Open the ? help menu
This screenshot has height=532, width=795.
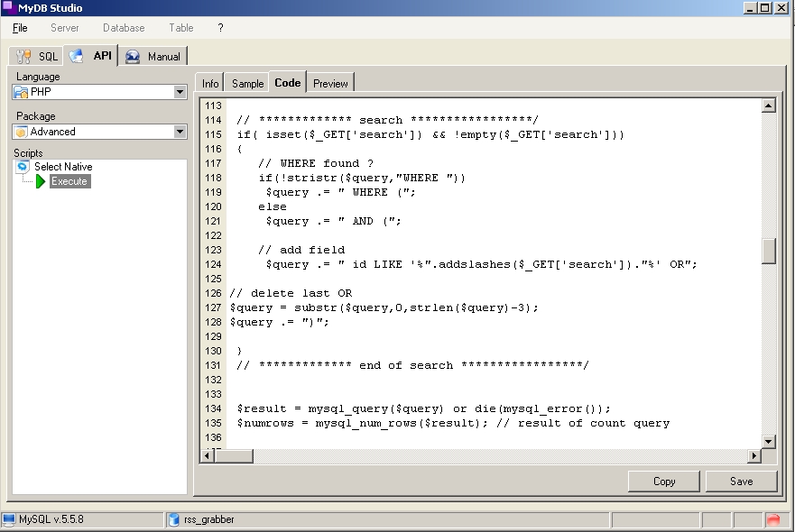pyautogui.click(x=220, y=28)
